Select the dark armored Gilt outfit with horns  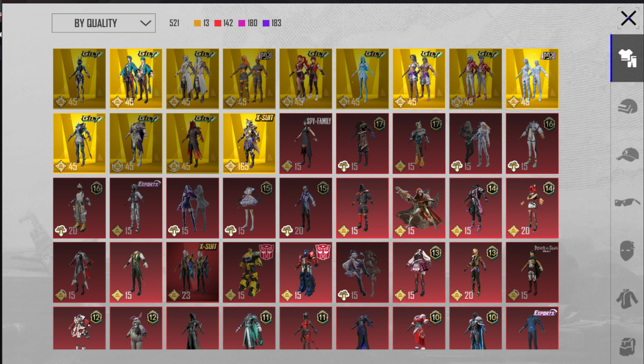coord(79,79)
